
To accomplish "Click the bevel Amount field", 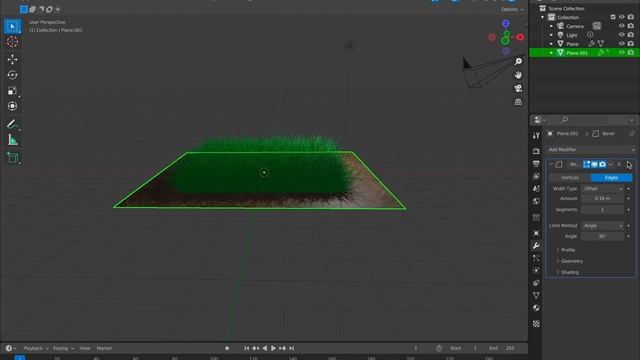I will click(603, 199).
